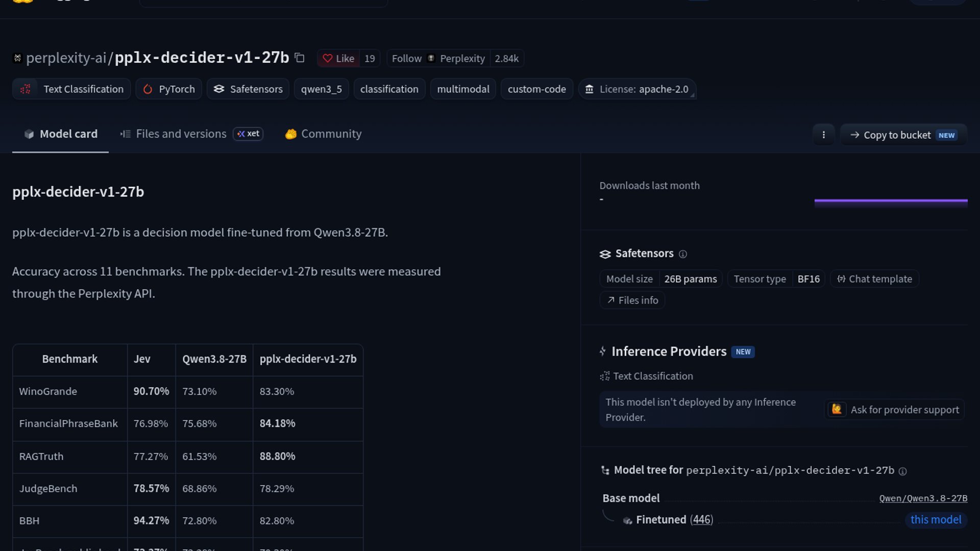Open the License apache-2.0 tag
Image resolution: width=980 pixels, height=551 pixels.
pos(636,89)
